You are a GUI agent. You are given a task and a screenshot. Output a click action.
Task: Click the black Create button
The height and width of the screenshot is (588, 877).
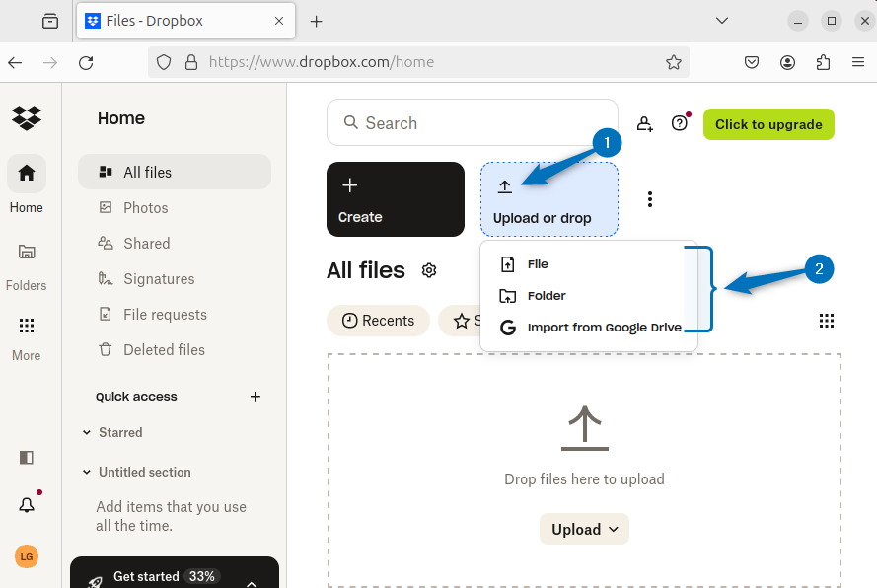(x=395, y=199)
